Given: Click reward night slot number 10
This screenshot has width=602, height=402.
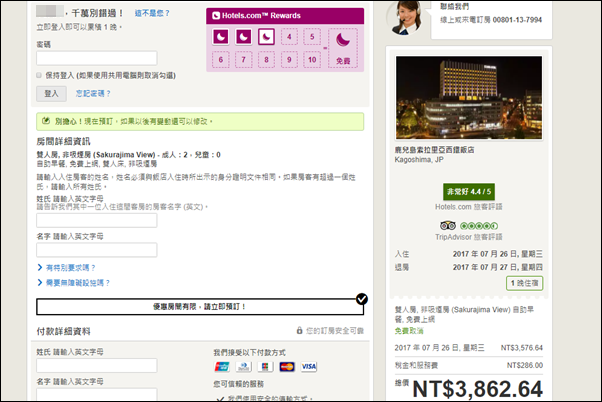Looking at the screenshot, I should click(x=312, y=60).
